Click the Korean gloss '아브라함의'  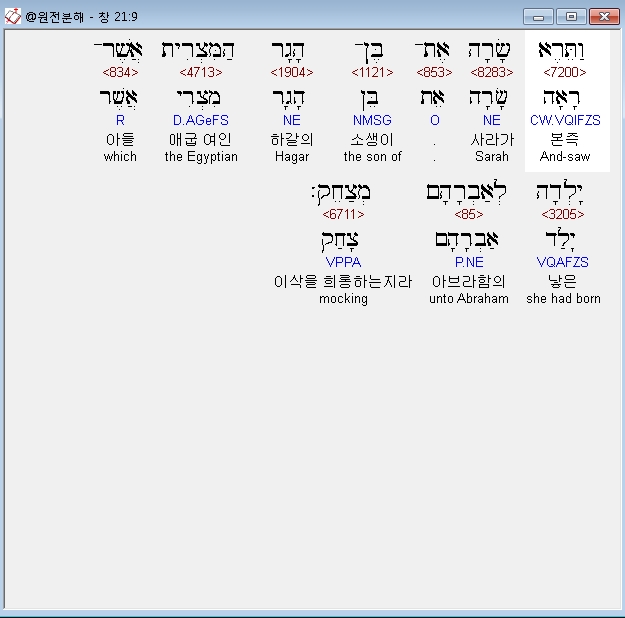coord(469,281)
